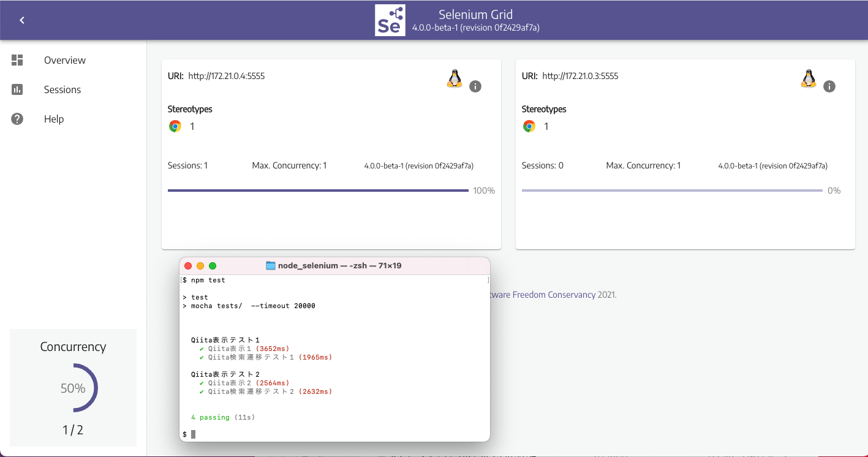Click the Sessions bar-chart icon
This screenshot has width=868, height=457.
17,89
